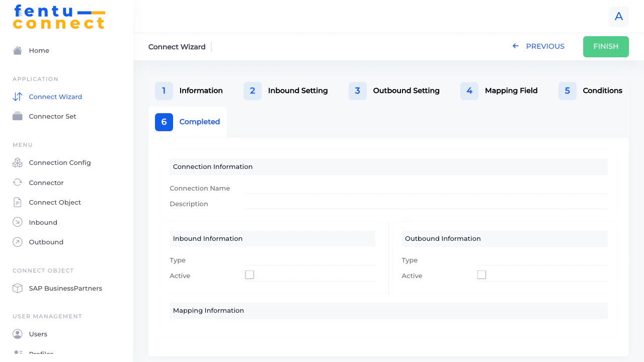The width and height of the screenshot is (644, 362).
Task: Click the Connect Object document icon
Action: [x=18, y=202]
